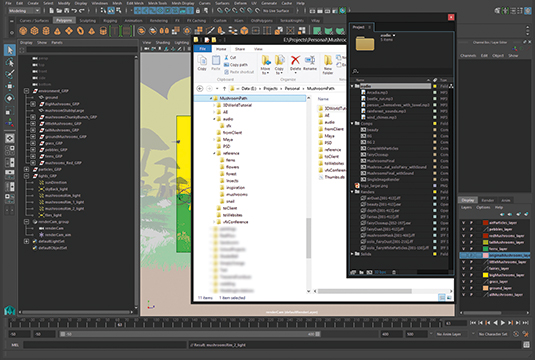The width and height of the screenshot is (535, 360).
Task: Create a polygon cylinder from the shelf
Action: point(46,31)
